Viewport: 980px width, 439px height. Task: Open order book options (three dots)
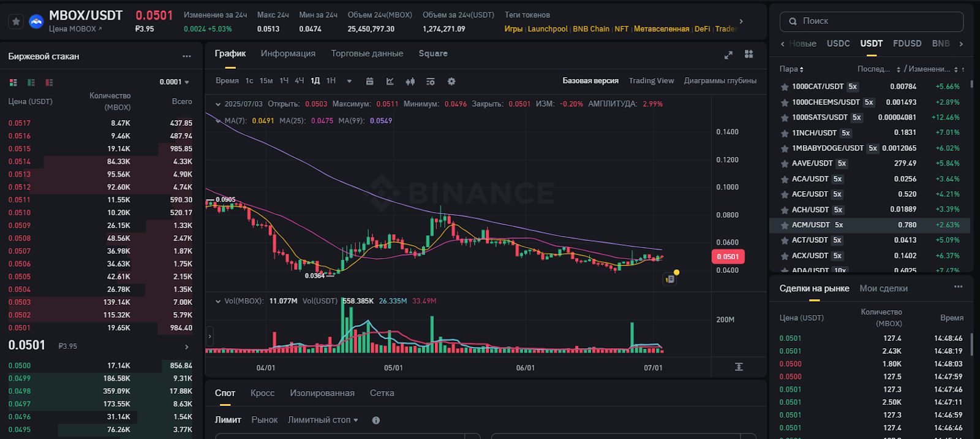tap(187, 56)
